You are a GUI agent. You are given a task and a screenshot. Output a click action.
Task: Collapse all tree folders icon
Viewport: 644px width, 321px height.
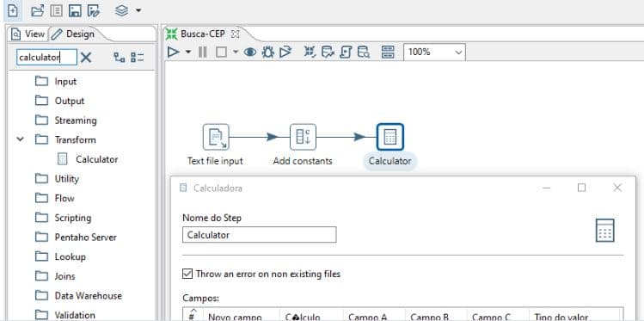pyautogui.click(x=138, y=57)
